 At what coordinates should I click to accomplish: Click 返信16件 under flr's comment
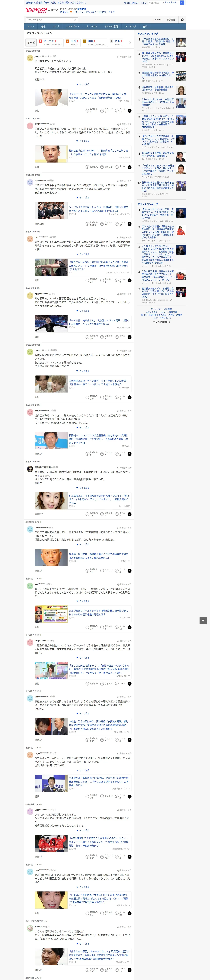[40, 224]
